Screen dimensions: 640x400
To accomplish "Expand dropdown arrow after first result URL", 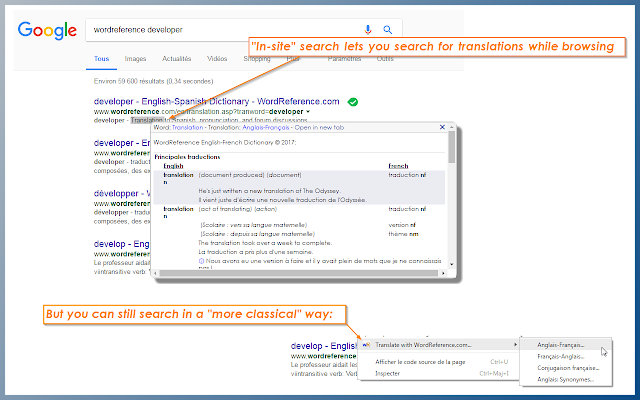I will click(308, 111).
